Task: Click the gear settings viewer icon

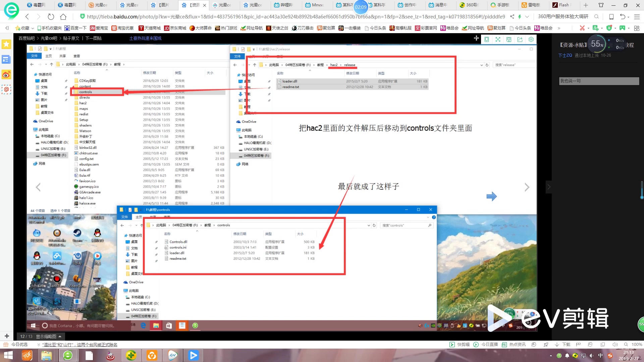Action: (x=531, y=39)
